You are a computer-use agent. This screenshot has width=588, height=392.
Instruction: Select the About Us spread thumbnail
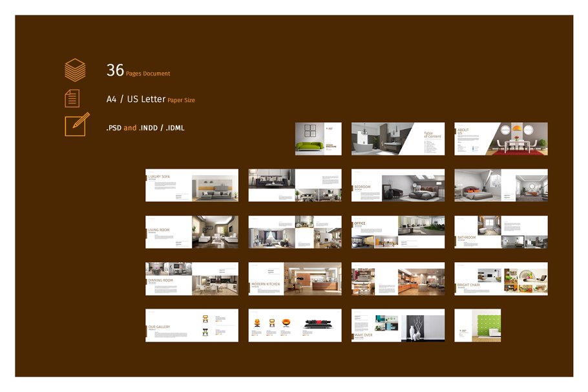click(501, 138)
